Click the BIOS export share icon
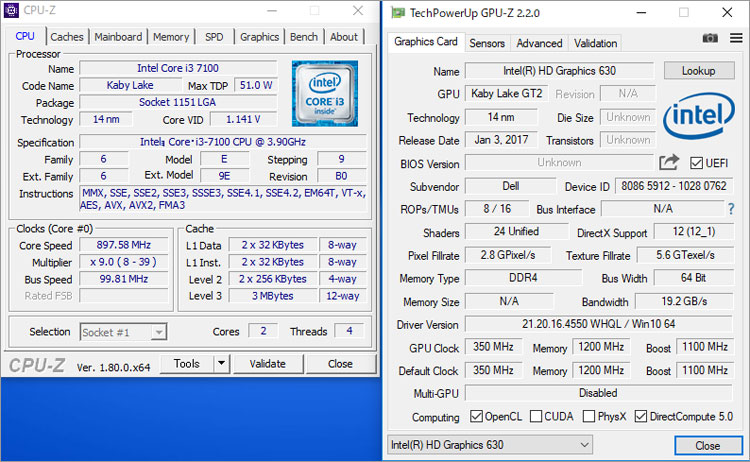 click(669, 163)
